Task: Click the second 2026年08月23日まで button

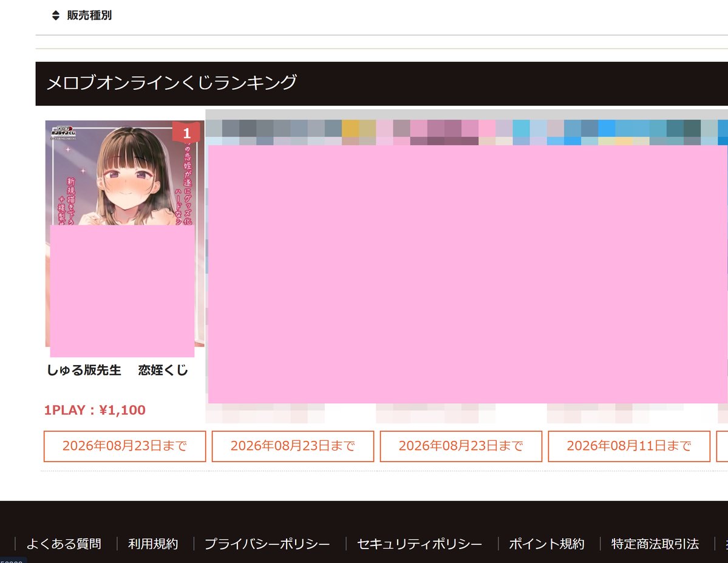Action: coord(293,446)
